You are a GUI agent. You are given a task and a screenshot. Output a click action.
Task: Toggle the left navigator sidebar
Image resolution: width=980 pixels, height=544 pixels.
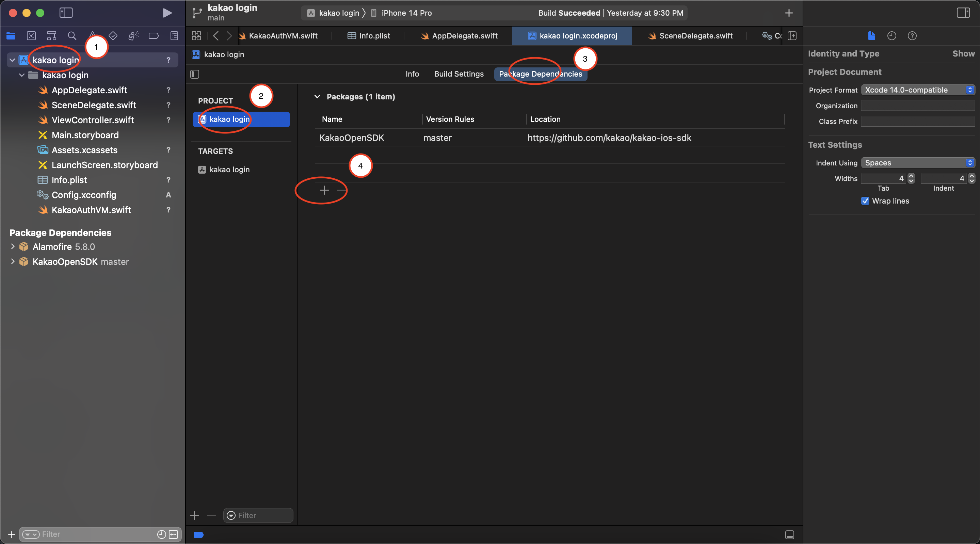coord(66,13)
